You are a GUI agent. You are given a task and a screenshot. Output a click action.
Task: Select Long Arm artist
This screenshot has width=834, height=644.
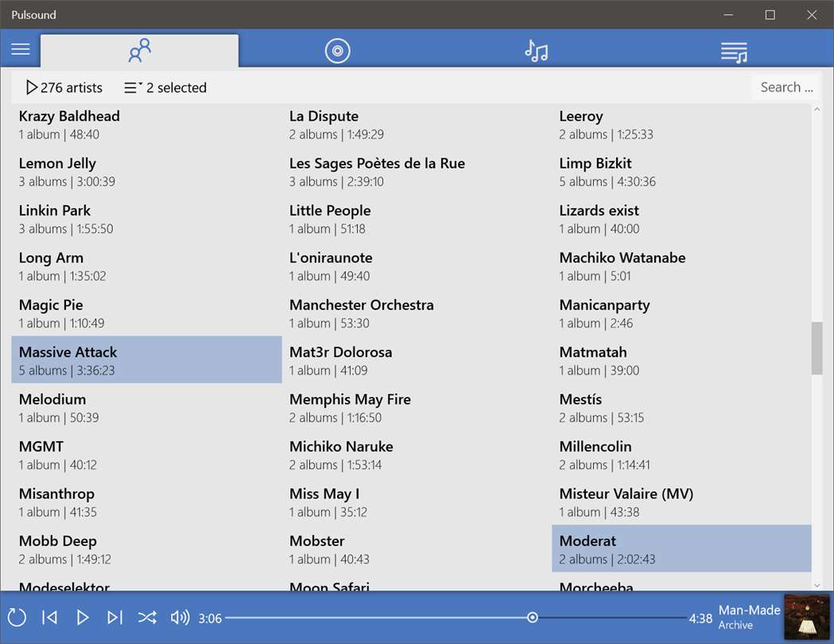click(x=146, y=266)
